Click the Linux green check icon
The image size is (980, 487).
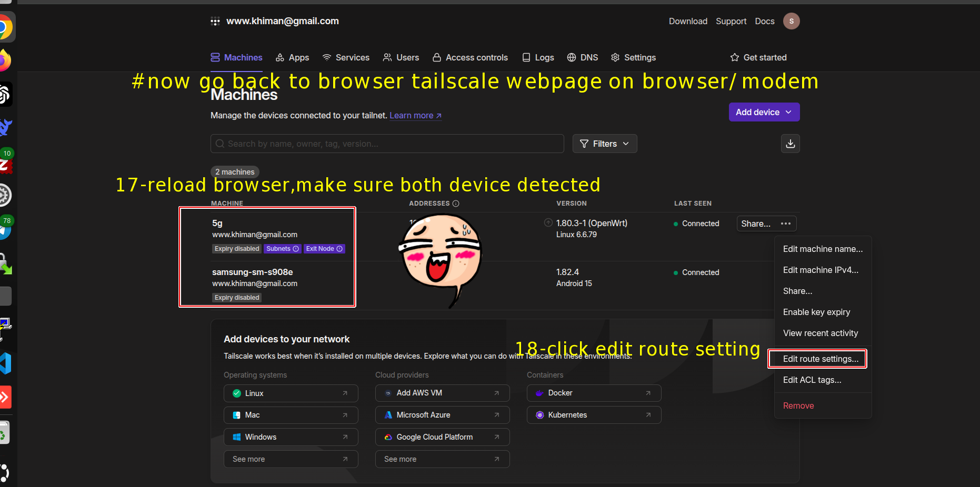[x=237, y=393]
